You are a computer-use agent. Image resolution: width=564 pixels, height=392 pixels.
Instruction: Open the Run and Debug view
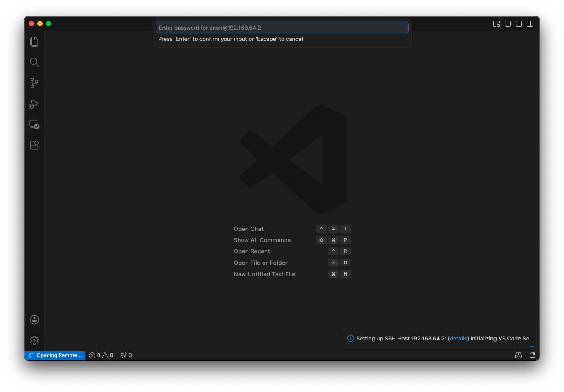[x=34, y=104]
